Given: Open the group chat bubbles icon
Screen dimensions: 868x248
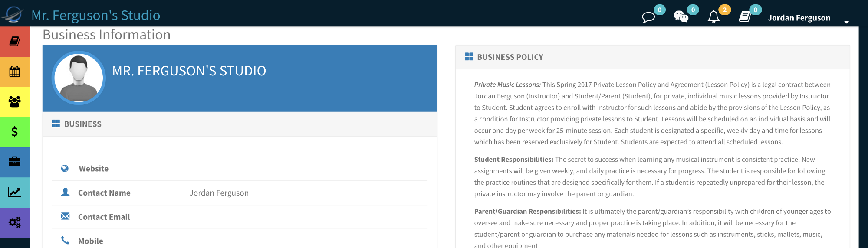Looking at the screenshot, I should [681, 17].
